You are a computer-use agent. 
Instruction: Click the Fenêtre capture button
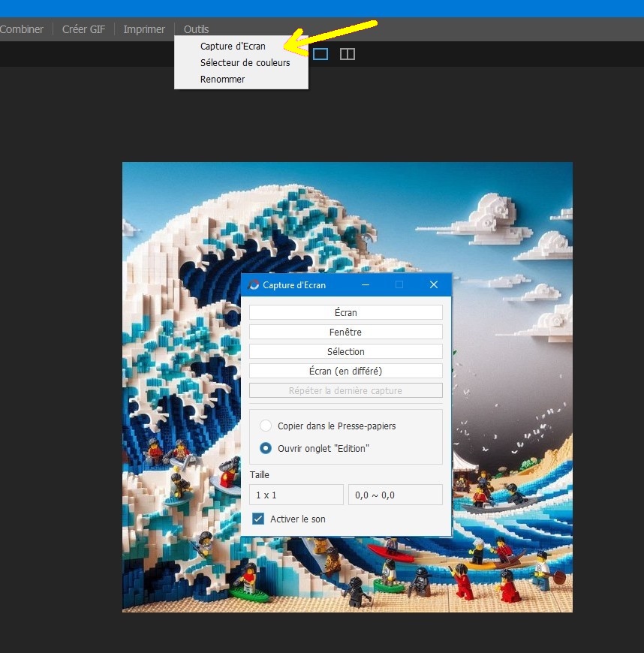tap(346, 332)
